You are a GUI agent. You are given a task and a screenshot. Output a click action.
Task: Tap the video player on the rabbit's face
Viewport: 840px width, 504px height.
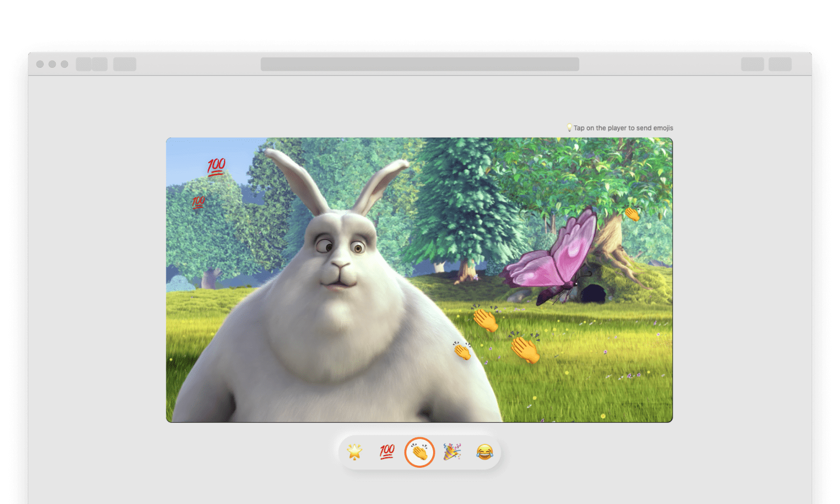coord(340,257)
